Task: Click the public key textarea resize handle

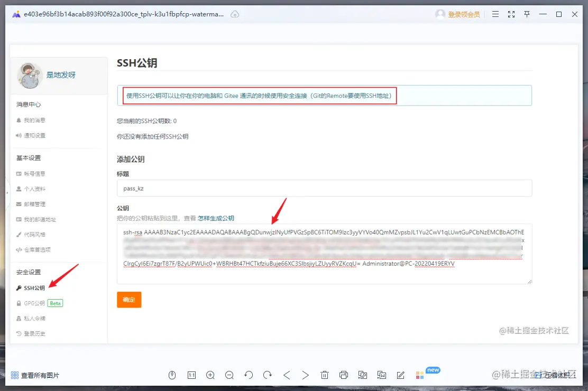Action: [x=529, y=282]
